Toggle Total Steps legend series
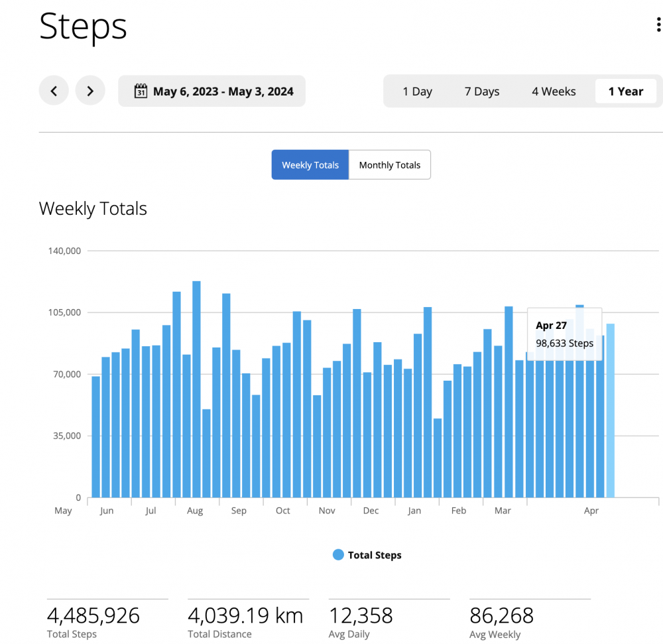Screen dimensions: 663x644 click(x=374, y=555)
